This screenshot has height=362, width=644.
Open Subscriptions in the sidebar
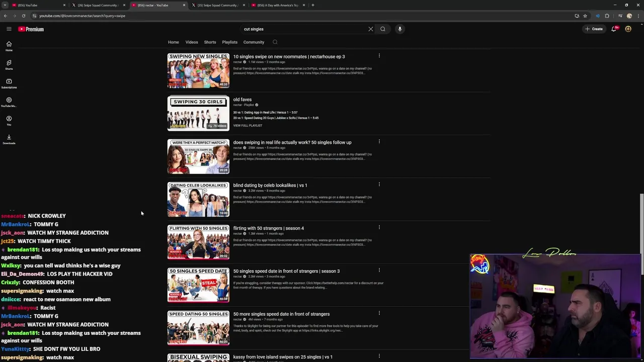click(9, 83)
